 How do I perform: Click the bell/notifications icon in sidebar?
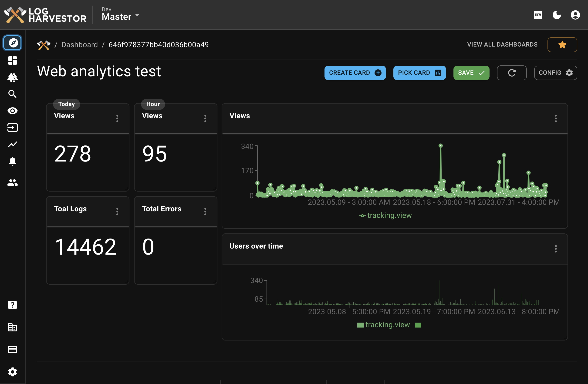tap(12, 161)
